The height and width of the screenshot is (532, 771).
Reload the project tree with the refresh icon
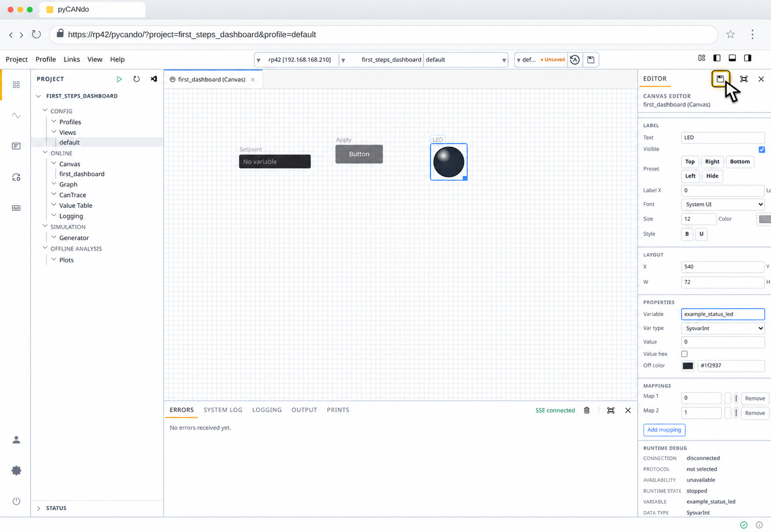tap(136, 79)
